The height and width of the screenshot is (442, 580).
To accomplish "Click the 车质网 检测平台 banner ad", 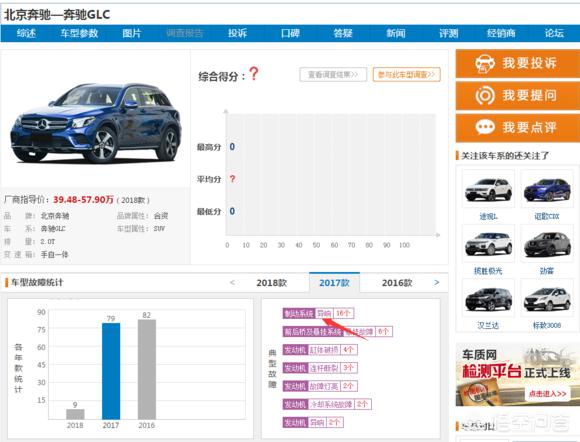I will tap(517, 375).
